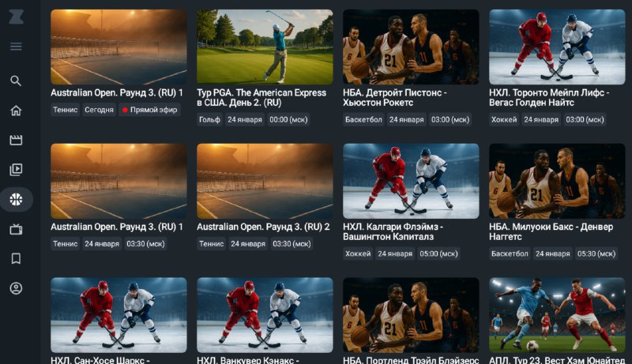
Task: Open 03:30 Australian Open (RU) 1 thumbnail
Action: point(118,181)
